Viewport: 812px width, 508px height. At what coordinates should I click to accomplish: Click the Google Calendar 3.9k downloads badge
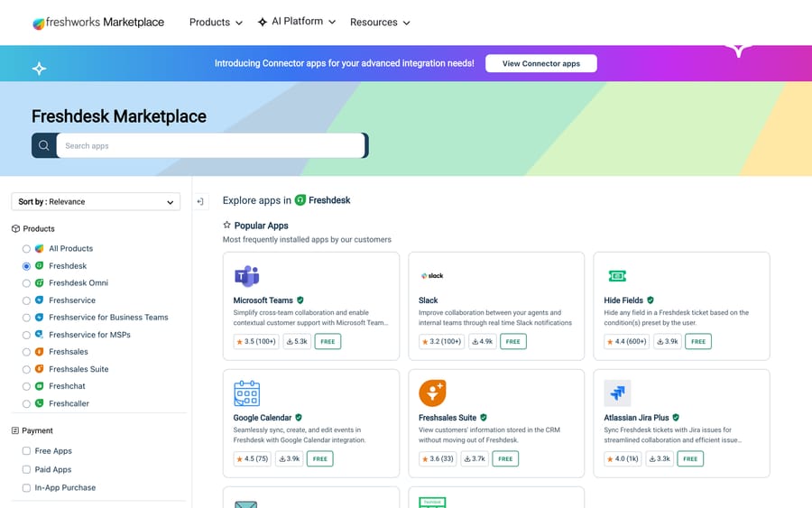[x=290, y=458]
